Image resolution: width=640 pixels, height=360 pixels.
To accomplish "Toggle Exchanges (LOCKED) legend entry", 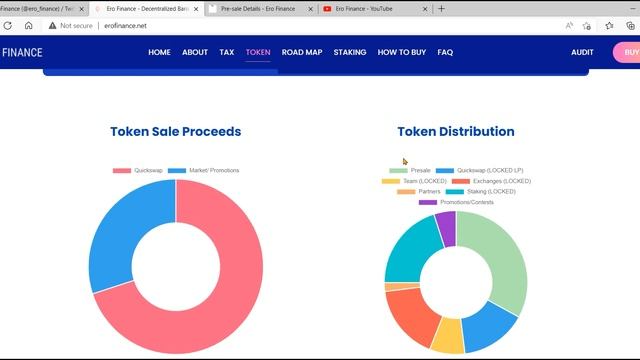I will click(x=491, y=181).
